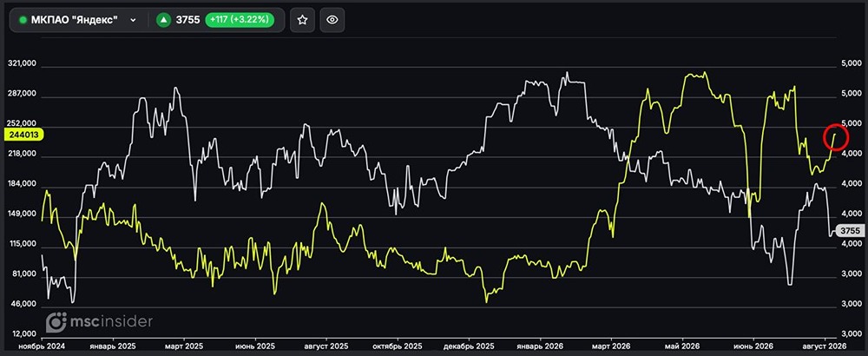Toggle the eye visibility button
This screenshot has width=868, height=356.
[332, 20]
